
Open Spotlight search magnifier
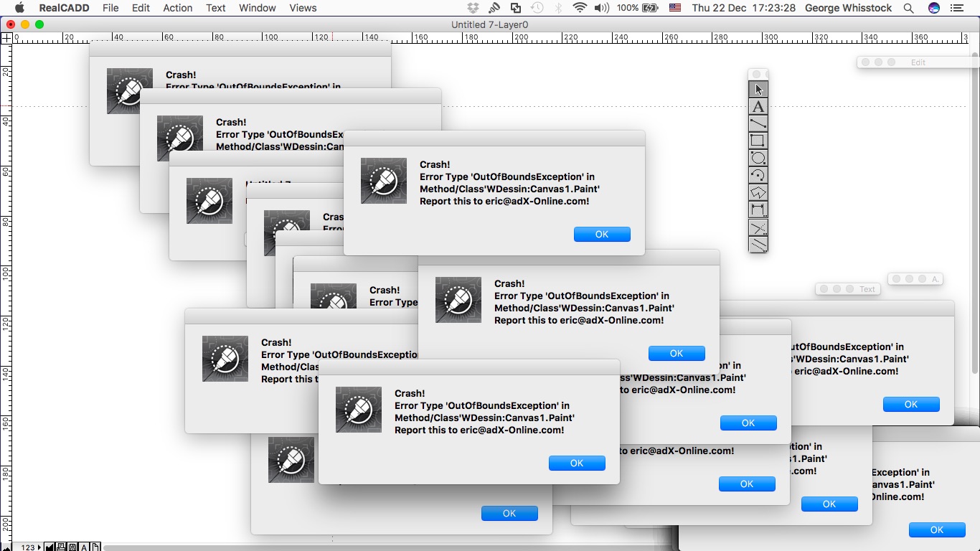point(908,8)
